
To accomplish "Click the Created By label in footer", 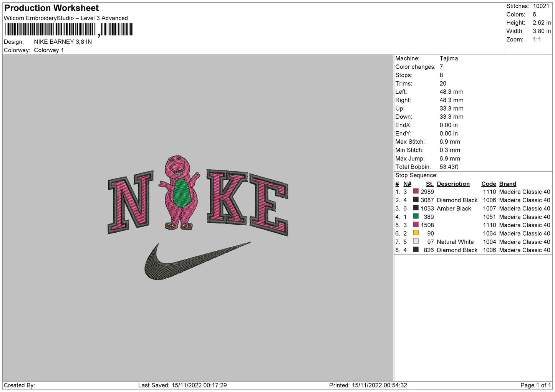I will pos(19,385).
